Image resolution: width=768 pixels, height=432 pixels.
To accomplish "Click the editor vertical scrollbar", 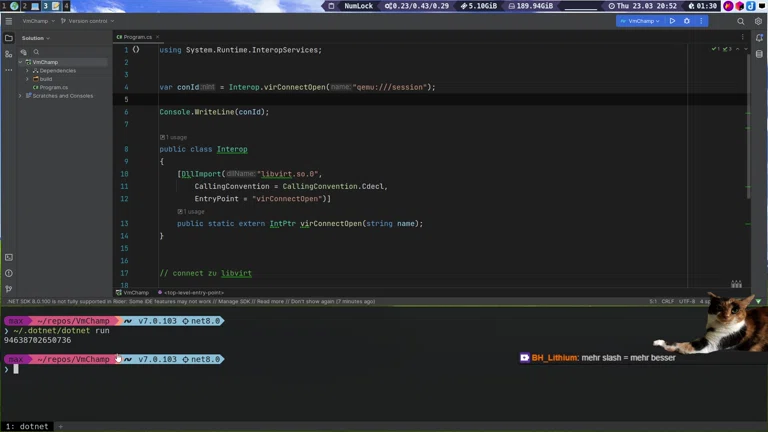I will pos(748,126).
